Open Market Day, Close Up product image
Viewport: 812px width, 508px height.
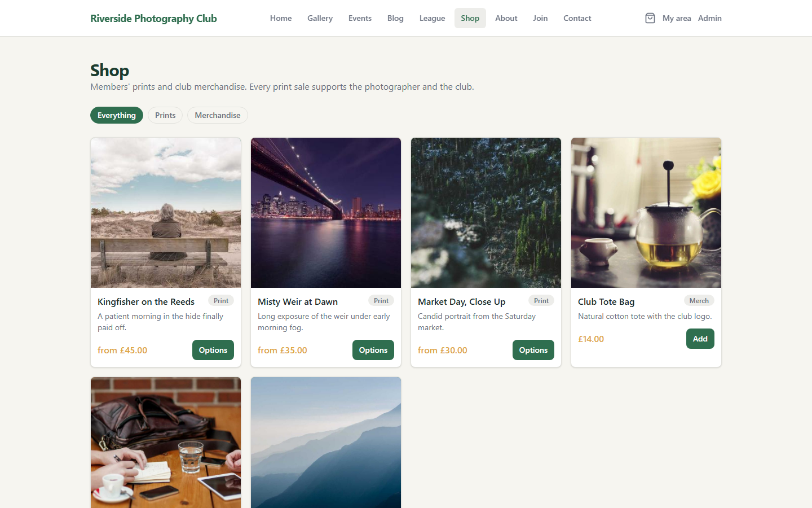click(x=486, y=213)
